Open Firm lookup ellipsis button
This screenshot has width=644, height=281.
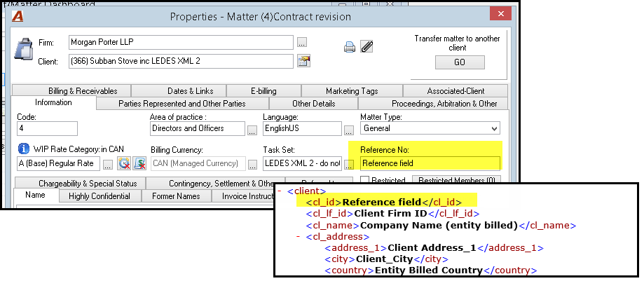point(302,42)
